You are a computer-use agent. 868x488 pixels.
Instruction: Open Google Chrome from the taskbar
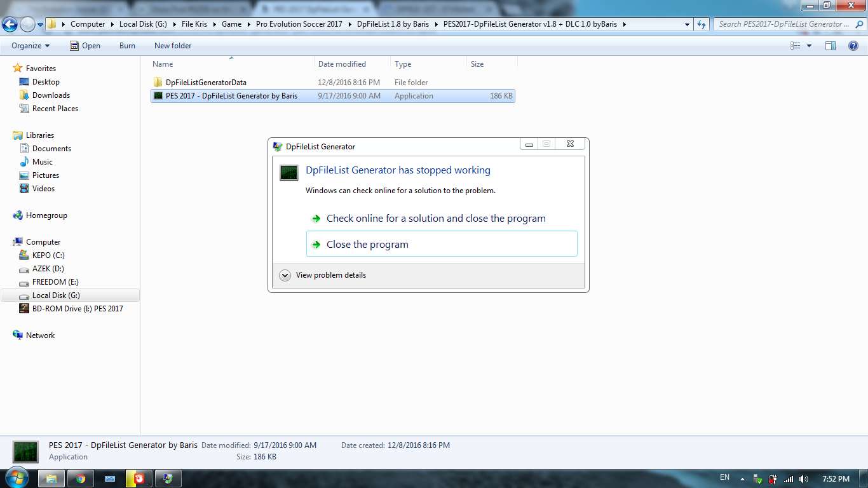pos(81,478)
